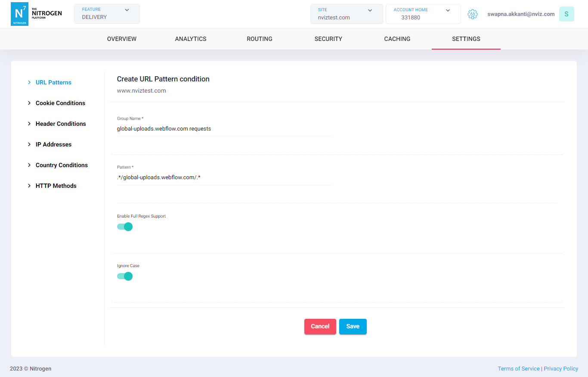Click chevron arrow beside Cookie Conditions
Image resolution: width=588 pixels, height=377 pixels.
click(29, 103)
